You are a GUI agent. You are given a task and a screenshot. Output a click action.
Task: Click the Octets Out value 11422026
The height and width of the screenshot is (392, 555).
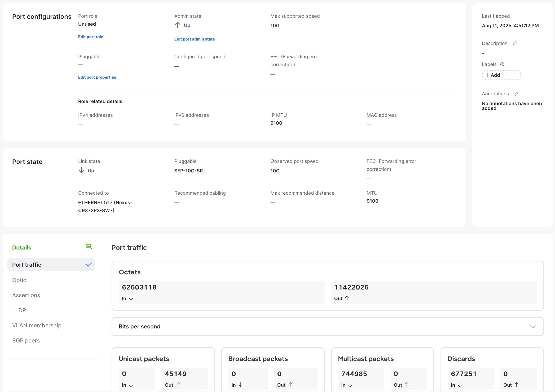coord(351,287)
